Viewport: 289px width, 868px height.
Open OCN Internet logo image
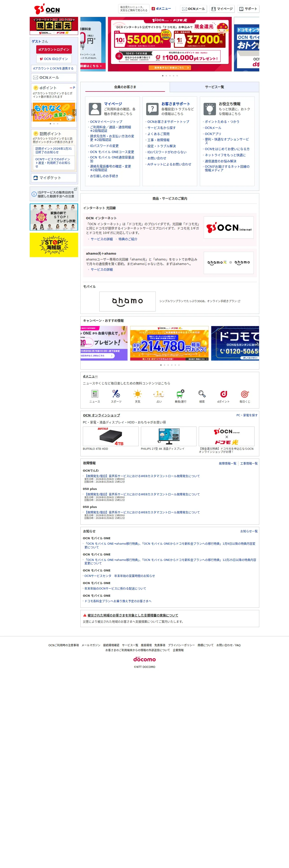[228, 227]
